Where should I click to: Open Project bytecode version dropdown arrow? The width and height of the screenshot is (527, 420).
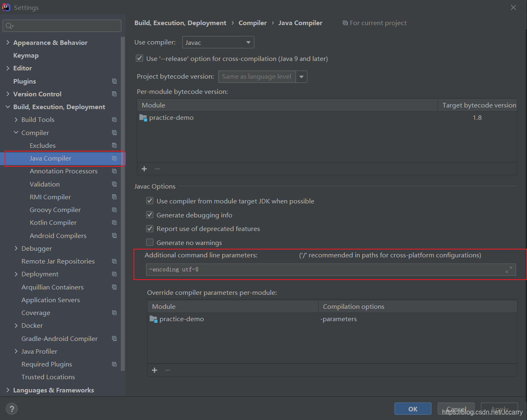(x=302, y=77)
